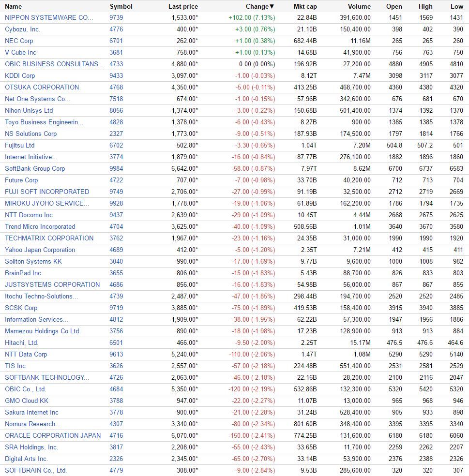Click ticker symbol 4716

pos(116,436)
